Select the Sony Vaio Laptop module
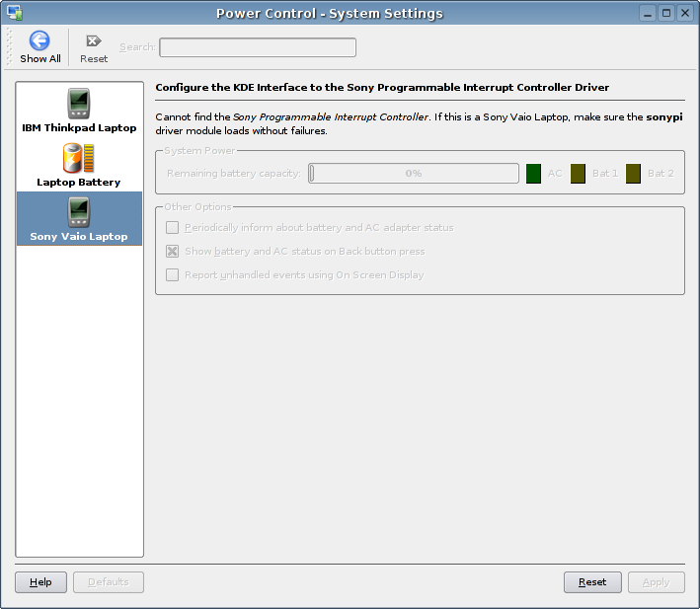This screenshot has height=609, width=700. 79,218
